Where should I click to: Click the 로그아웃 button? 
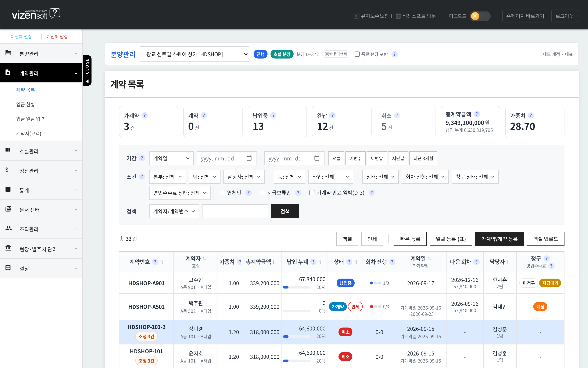pos(564,16)
